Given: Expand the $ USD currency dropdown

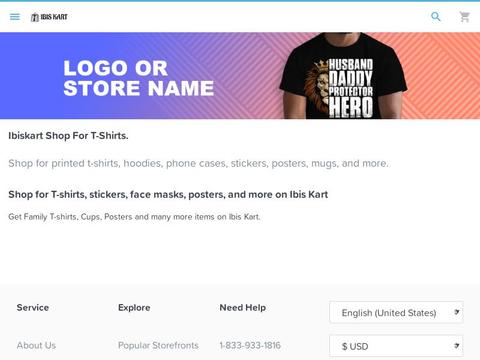Looking at the screenshot, I should click(x=396, y=346).
